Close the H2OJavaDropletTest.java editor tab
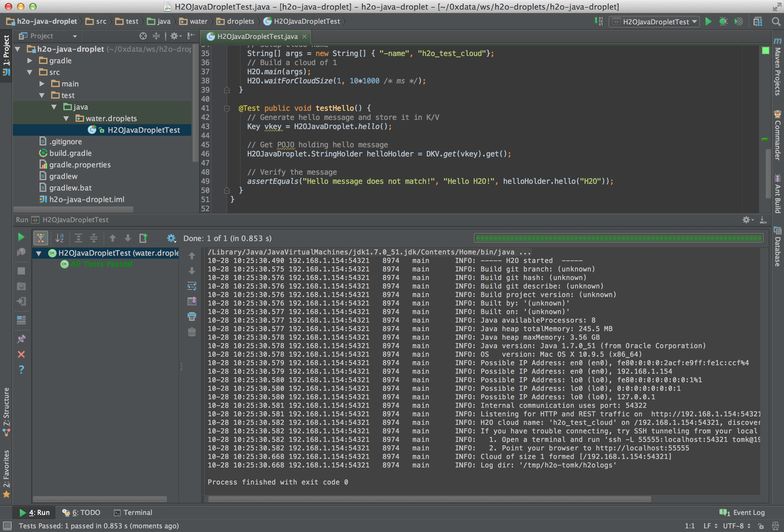This screenshot has width=784, height=532. click(304, 37)
